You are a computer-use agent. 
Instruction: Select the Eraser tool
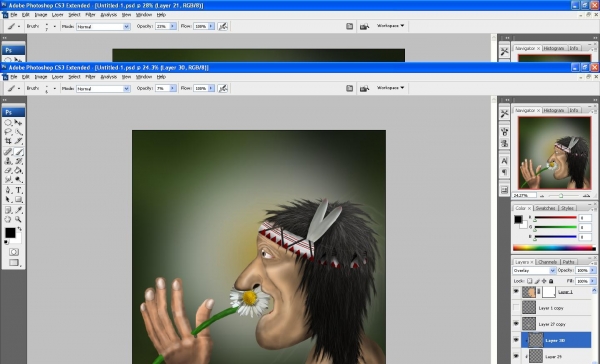(x=8, y=170)
